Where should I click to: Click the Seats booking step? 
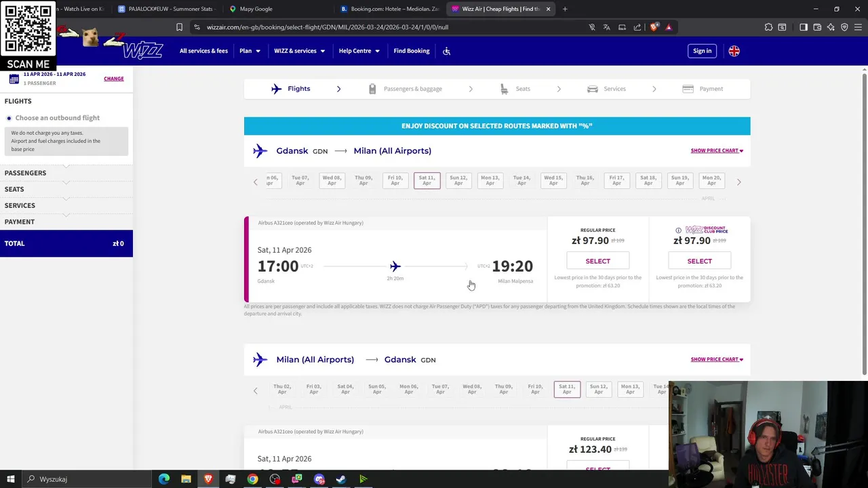(515, 89)
